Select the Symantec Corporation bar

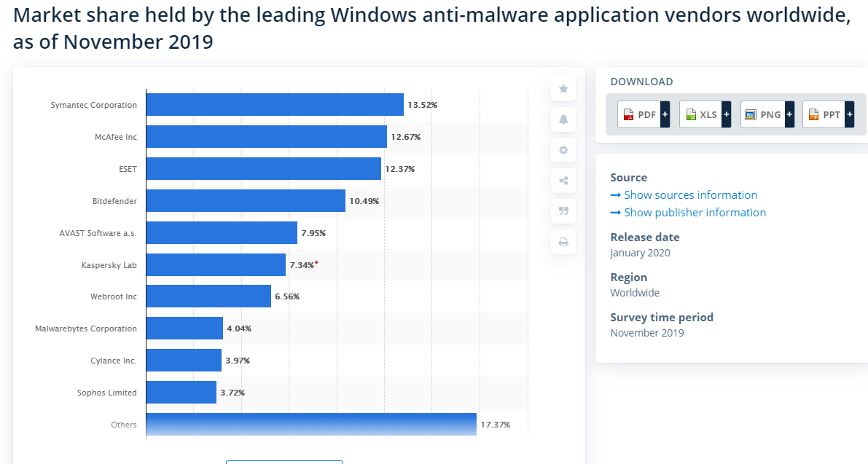(275, 104)
